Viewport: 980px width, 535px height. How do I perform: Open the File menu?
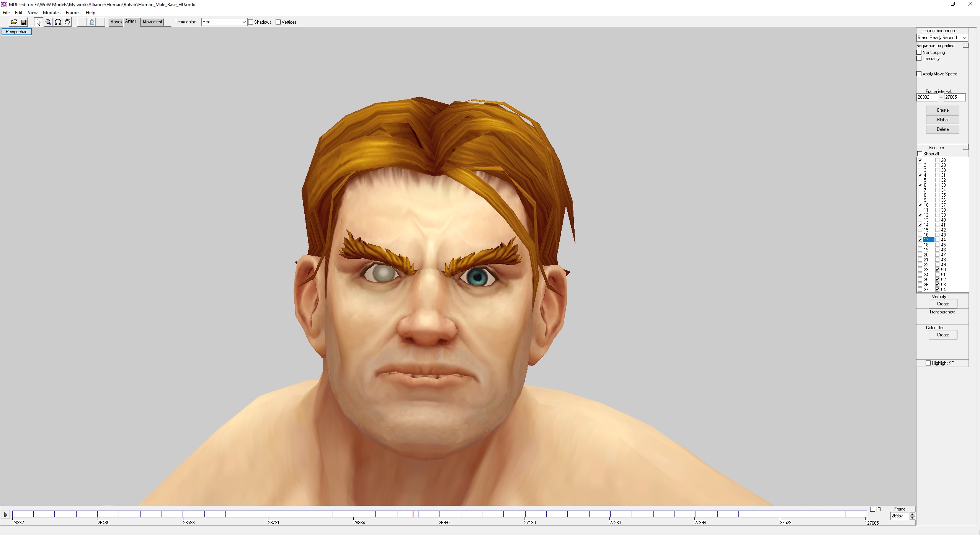tap(6, 13)
